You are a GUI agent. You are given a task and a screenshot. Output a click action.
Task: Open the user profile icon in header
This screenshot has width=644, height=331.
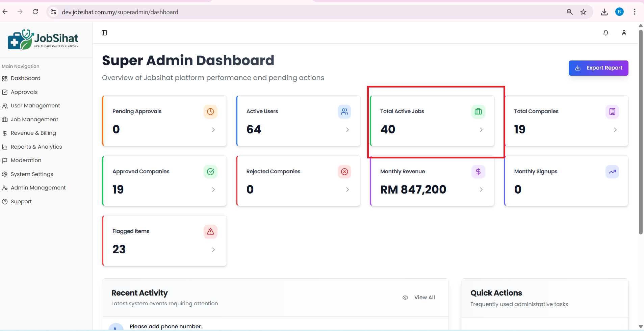pos(624,33)
